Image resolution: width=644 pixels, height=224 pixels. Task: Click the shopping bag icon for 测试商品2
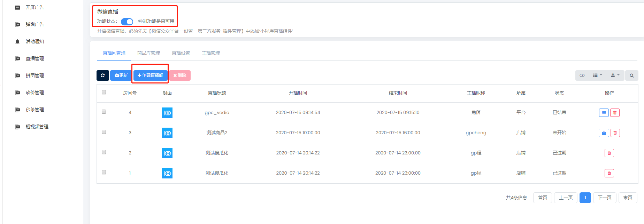point(604,133)
